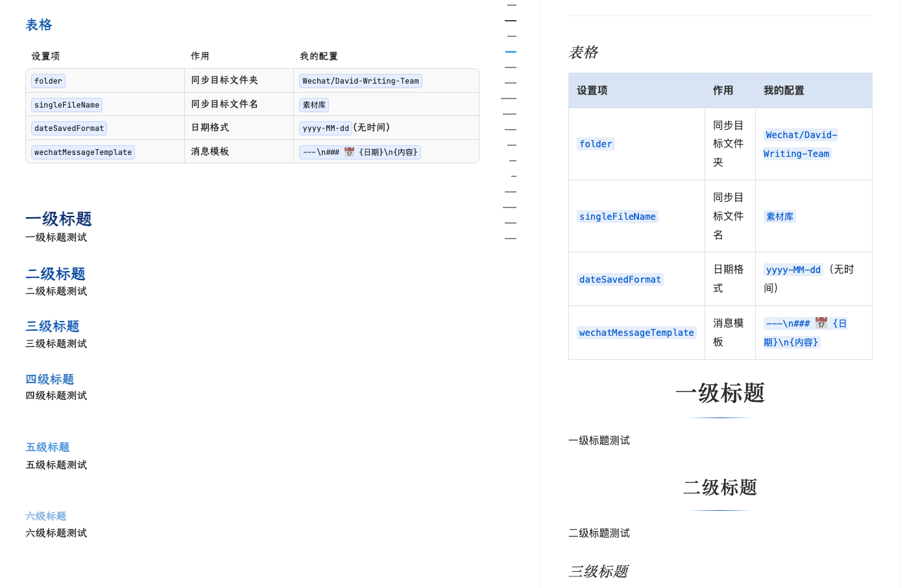Image resolution: width=907 pixels, height=588 pixels.
Task: Click the calendar emoji in preview table cell
Action: (x=821, y=322)
